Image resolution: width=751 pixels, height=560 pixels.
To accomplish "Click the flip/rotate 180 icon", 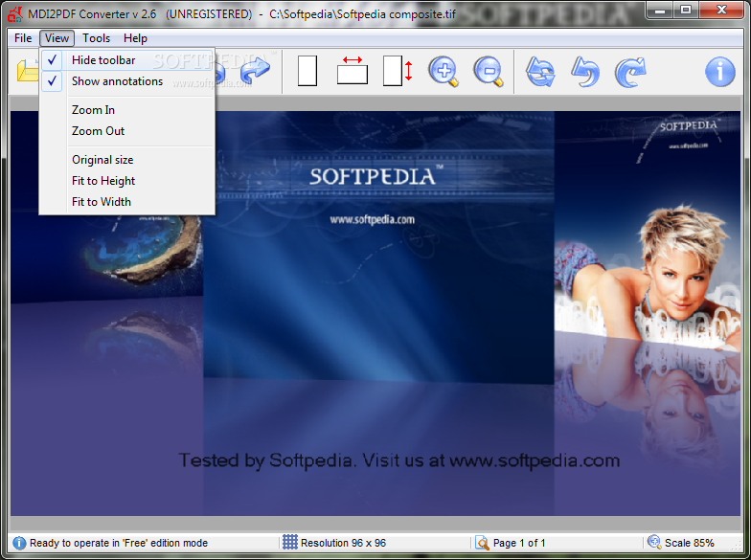I will tap(540, 72).
